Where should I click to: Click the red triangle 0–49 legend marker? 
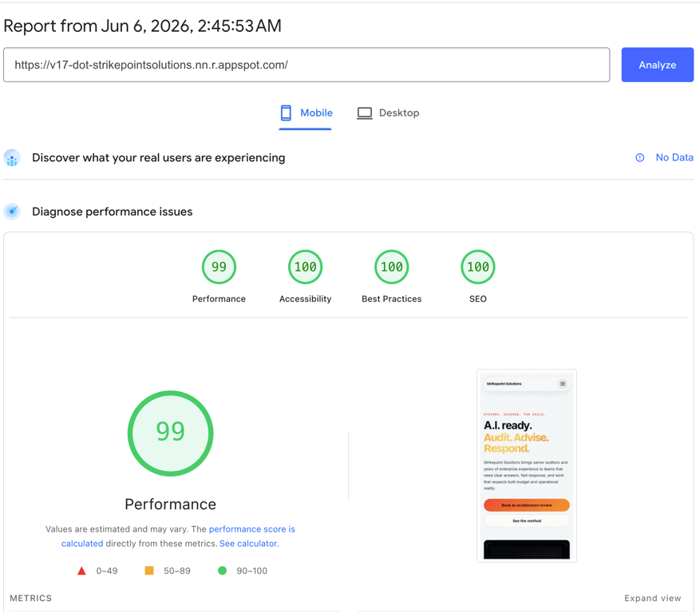81,571
